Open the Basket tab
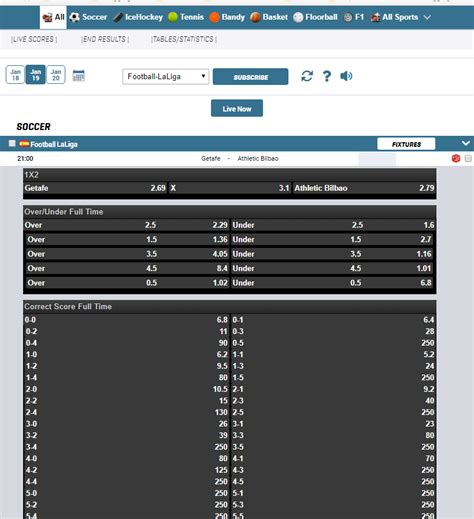Screen dimensions: 474x519 pyautogui.click(x=269, y=17)
